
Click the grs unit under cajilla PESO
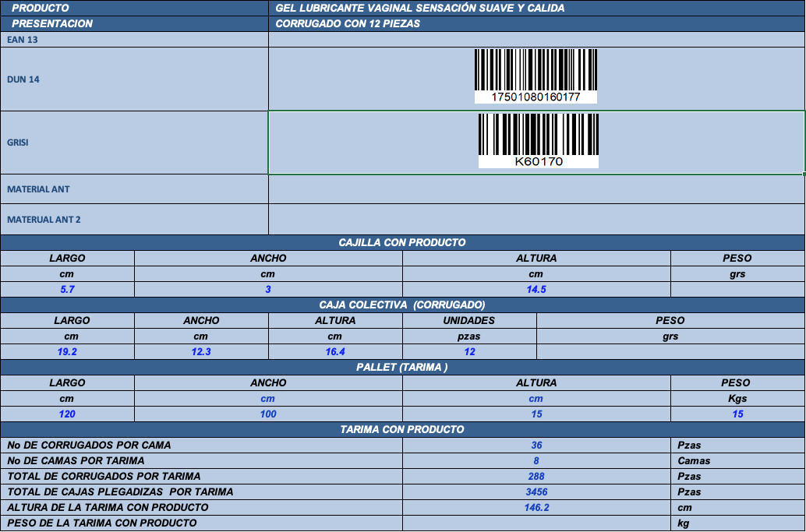(737, 273)
